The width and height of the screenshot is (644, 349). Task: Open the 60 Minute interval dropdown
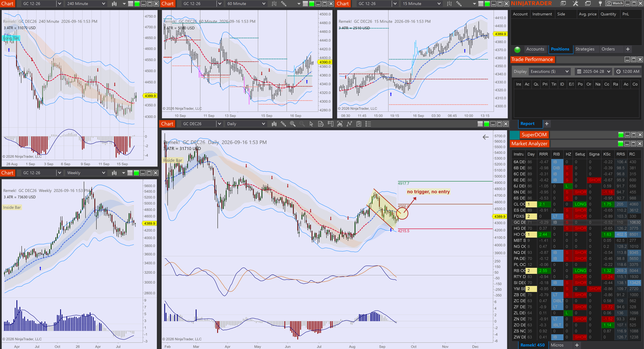246,4
